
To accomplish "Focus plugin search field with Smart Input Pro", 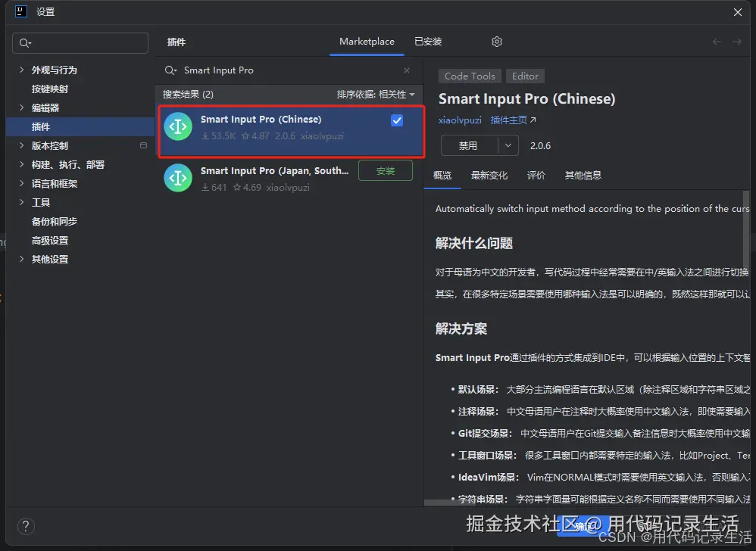I will [289, 70].
